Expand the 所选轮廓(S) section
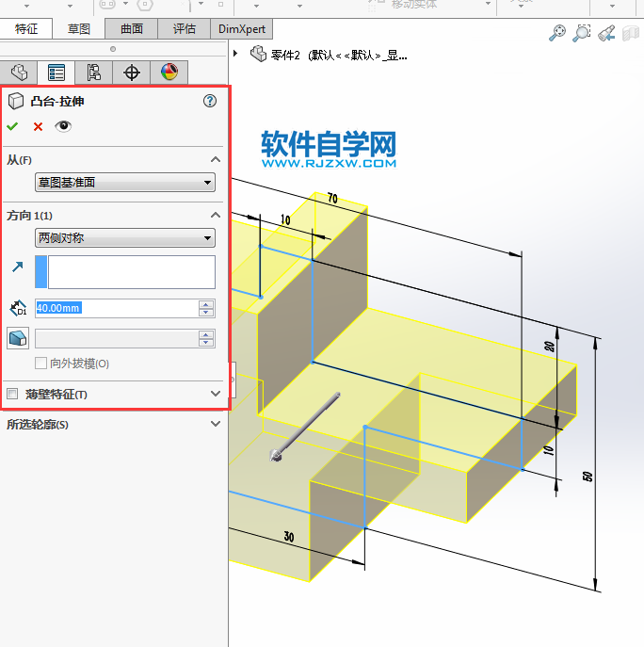Image resolution: width=644 pixels, height=647 pixels. pos(216,424)
